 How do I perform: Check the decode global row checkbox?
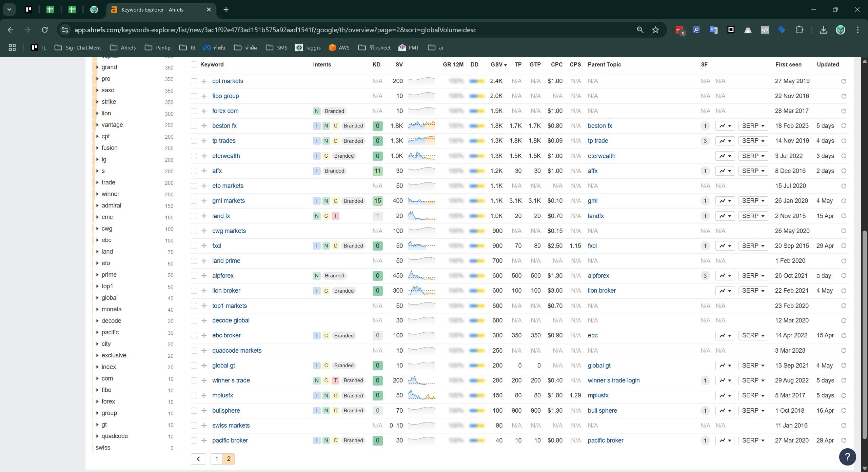(194, 320)
